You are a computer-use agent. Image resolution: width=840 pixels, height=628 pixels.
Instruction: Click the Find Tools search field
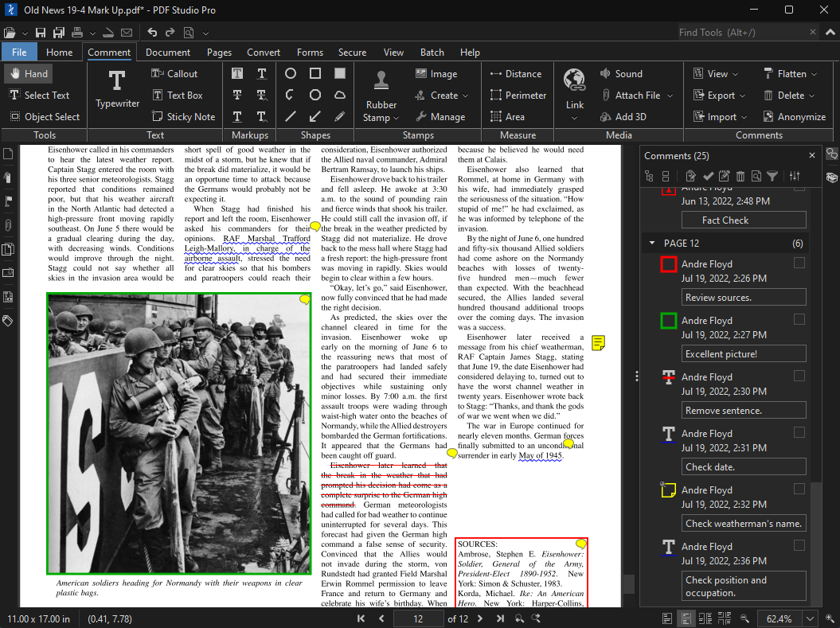pos(739,33)
